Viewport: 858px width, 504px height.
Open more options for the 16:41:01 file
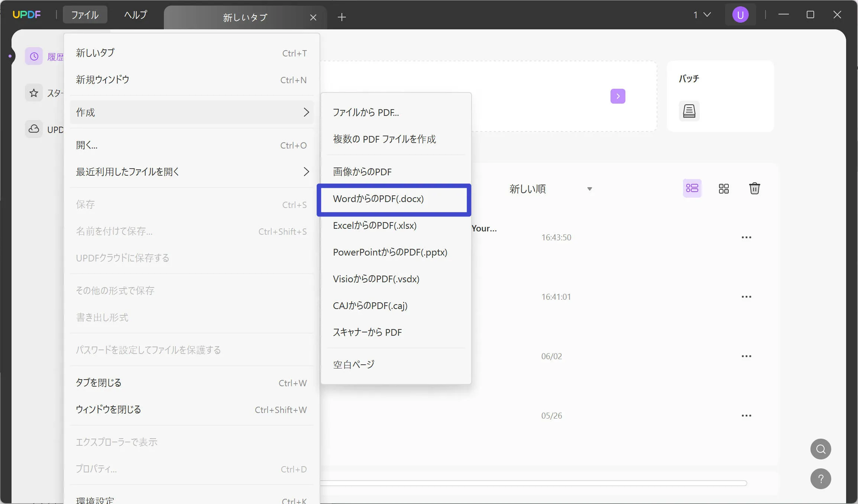746,297
